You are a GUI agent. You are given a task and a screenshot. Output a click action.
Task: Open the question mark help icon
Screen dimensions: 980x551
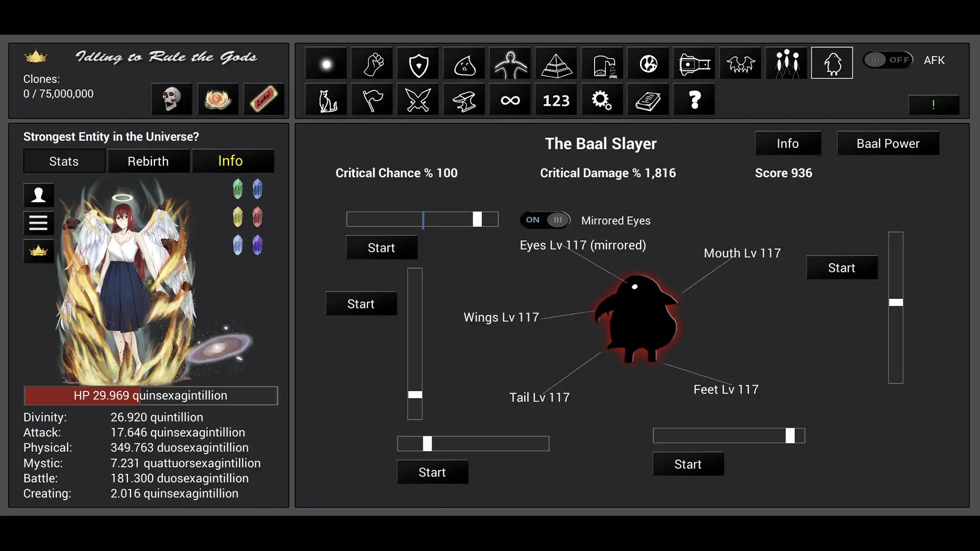pyautogui.click(x=694, y=100)
